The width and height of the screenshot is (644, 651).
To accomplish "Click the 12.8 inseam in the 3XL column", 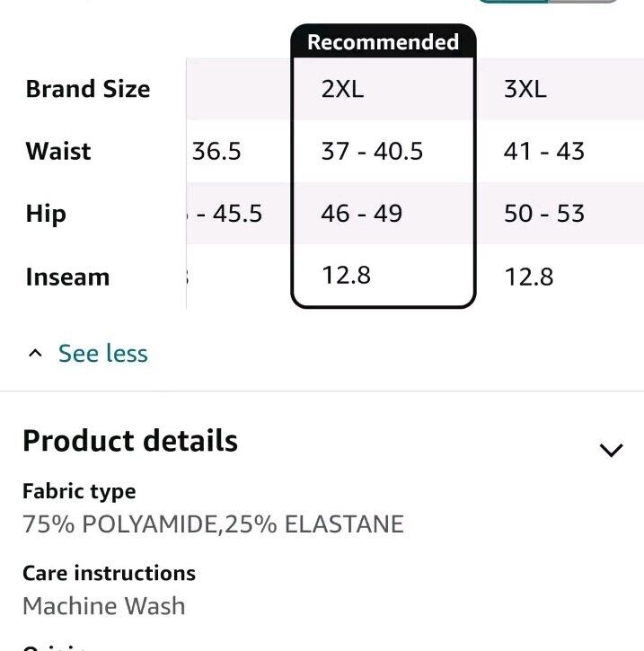I will click(528, 277).
